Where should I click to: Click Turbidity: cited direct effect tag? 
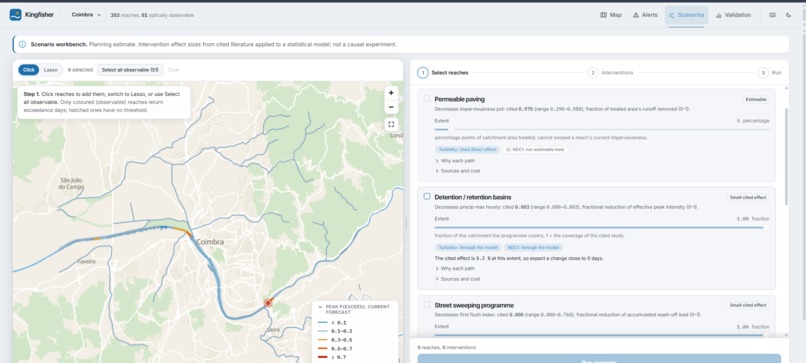tap(467, 150)
